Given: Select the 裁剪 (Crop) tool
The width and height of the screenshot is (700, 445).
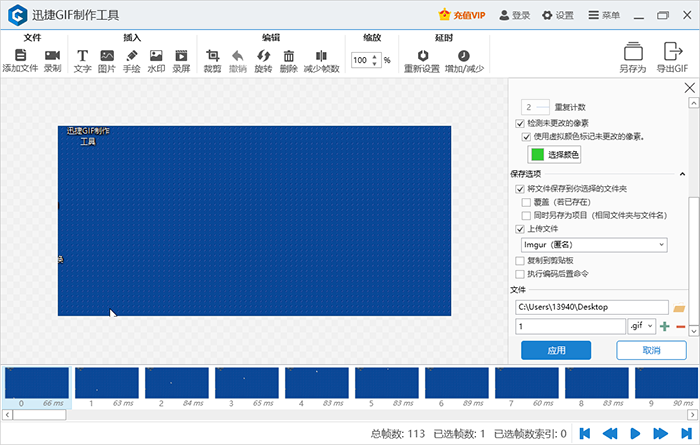Looking at the screenshot, I should pyautogui.click(x=212, y=56).
